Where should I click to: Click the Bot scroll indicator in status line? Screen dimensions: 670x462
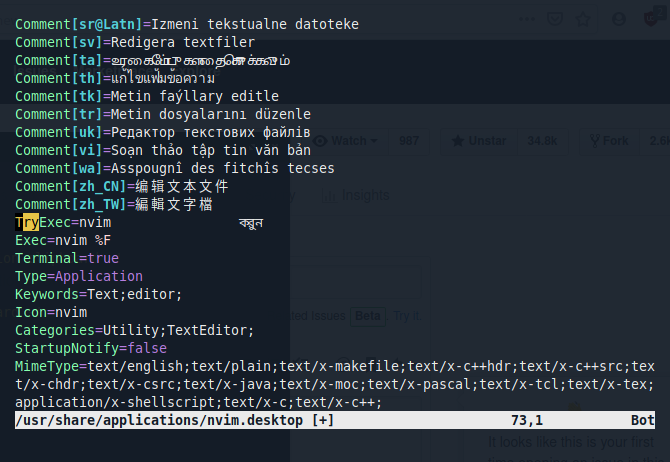click(x=643, y=421)
